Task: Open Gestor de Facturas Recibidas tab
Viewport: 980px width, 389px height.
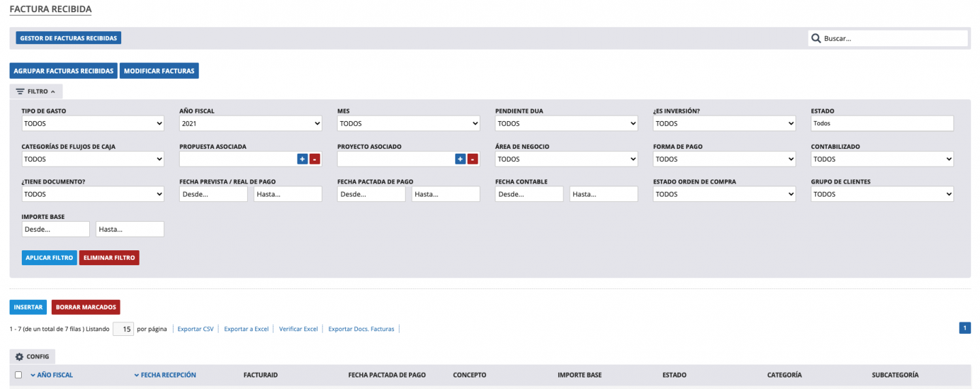Action: click(68, 38)
